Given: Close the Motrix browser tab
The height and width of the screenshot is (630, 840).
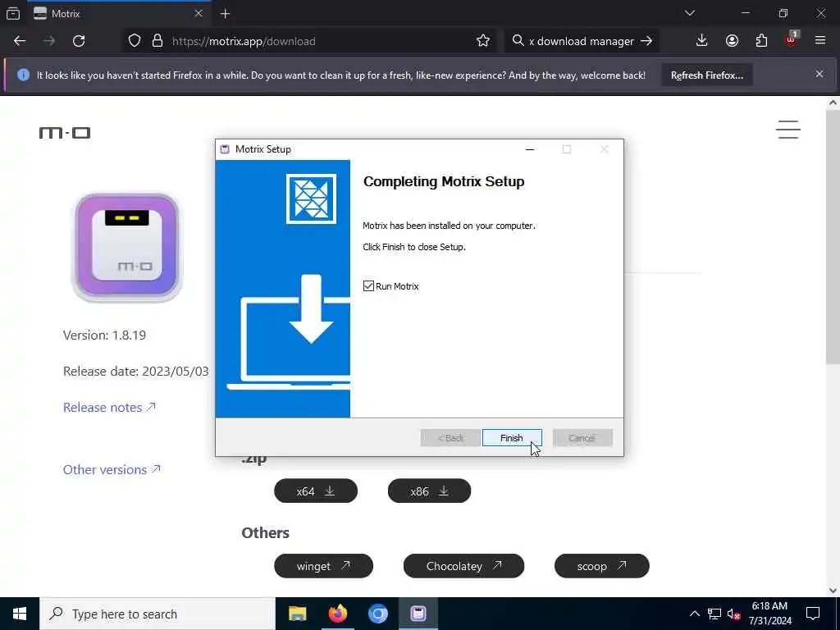Looking at the screenshot, I should point(199,14).
